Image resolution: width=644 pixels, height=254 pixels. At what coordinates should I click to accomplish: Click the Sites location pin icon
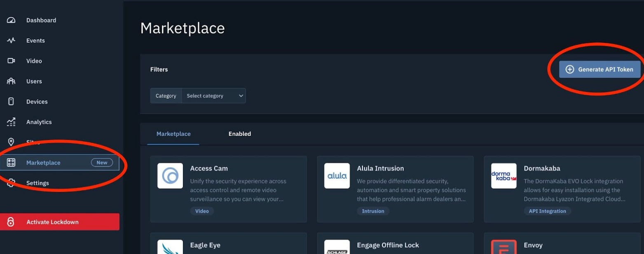pos(11,142)
